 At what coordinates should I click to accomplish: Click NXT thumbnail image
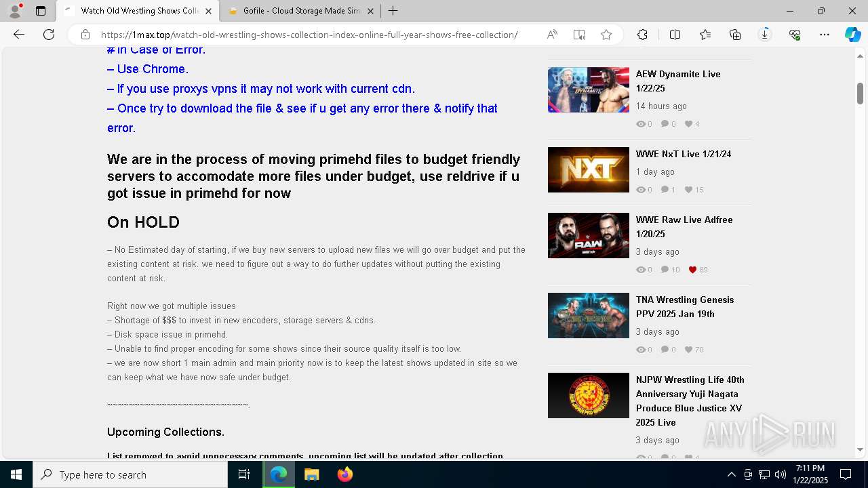[x=589, y=169]
